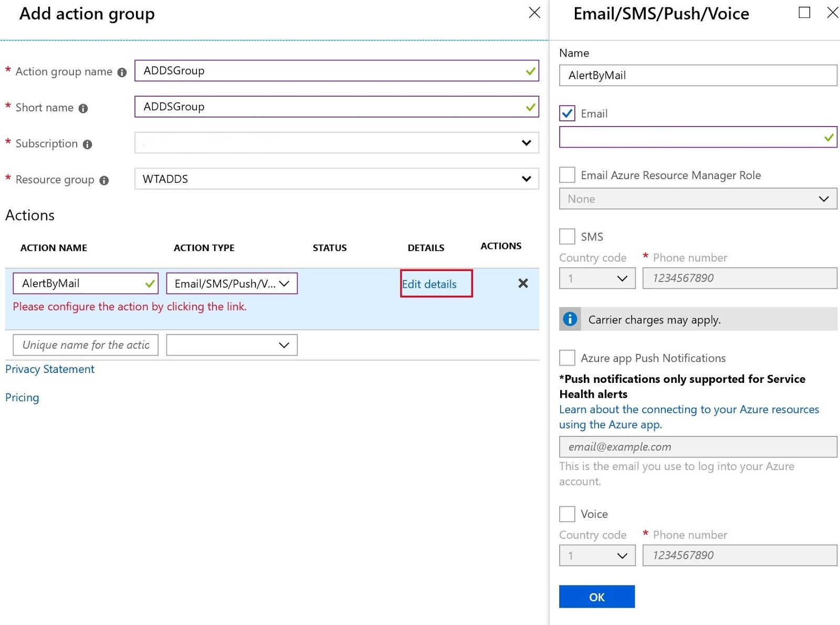Open the Privacy Statement link
The width and height of the screenshot is (840, 625).
click(x=50, y=369)
